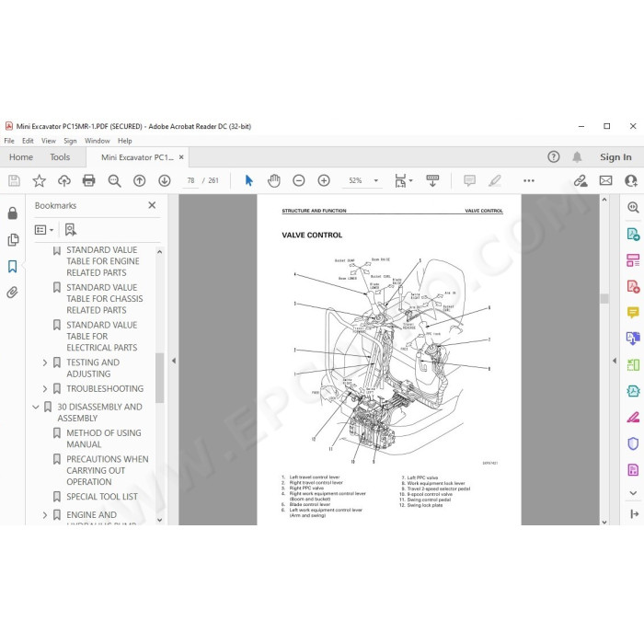Show more right pane tools chevron
Screen dimensions: 644x644
[x=633, y=493]
